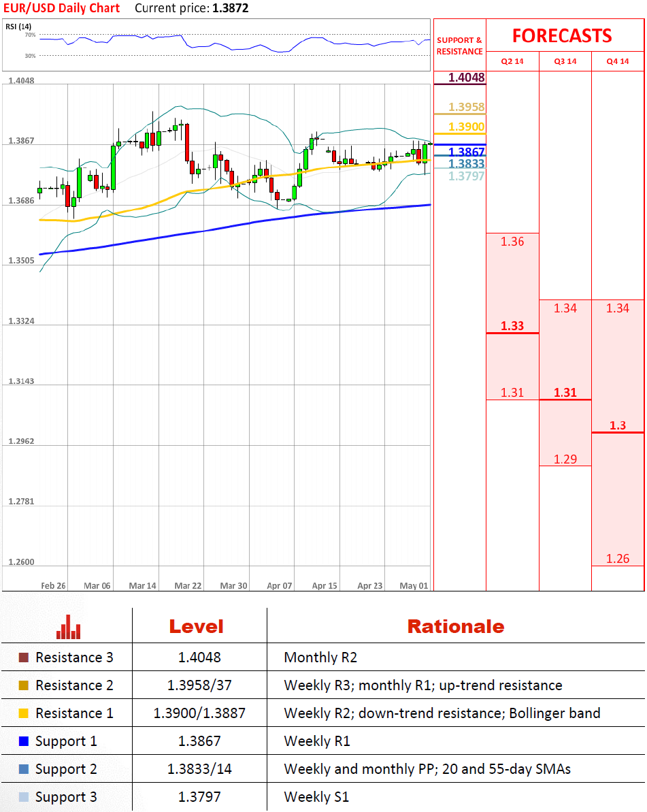Click the 'Weekly and monthly PP' rationale
Image resolution: width=647 pixels, height=812 pixels.
click(x=427, y=770)
